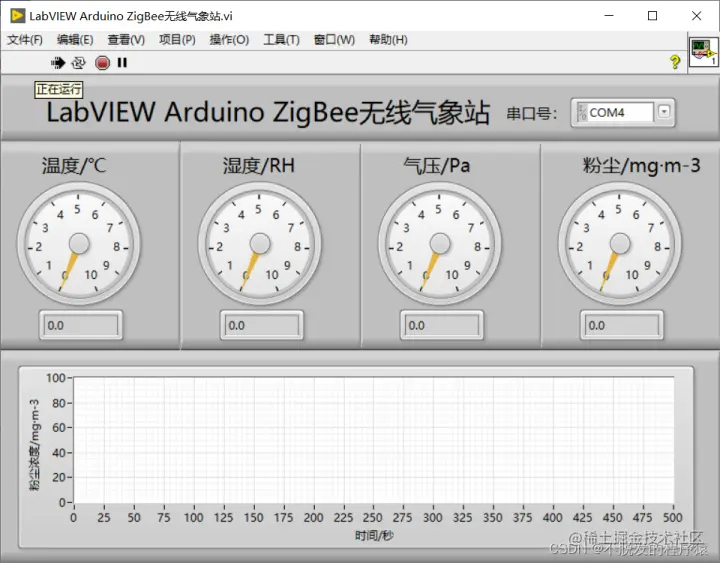Open the 项目(P) menu

[177, 40]
